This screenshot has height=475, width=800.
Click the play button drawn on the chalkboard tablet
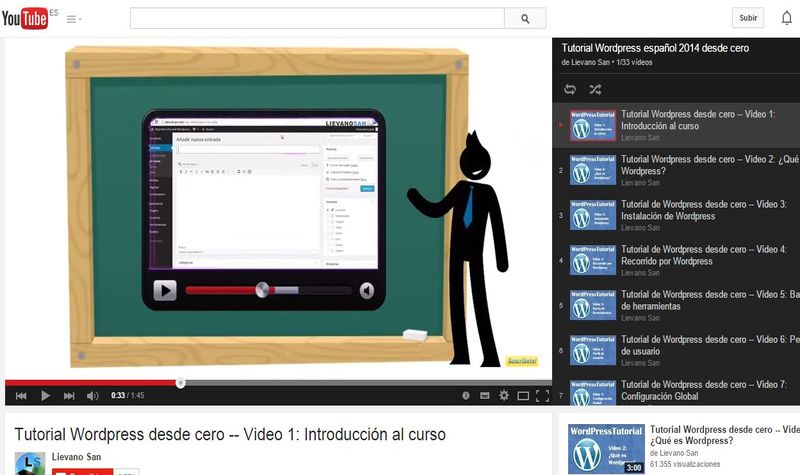click(165, 290)
